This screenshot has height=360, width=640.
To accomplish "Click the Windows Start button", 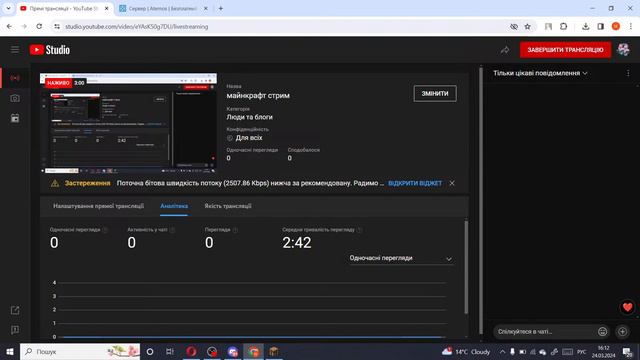I will [10, 351].
